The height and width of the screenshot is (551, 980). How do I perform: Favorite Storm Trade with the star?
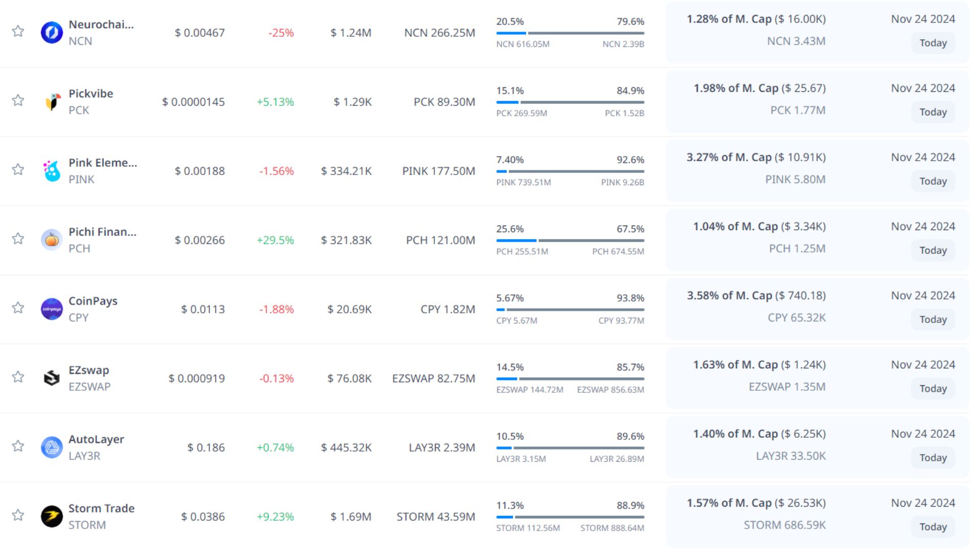coord(18,515)
